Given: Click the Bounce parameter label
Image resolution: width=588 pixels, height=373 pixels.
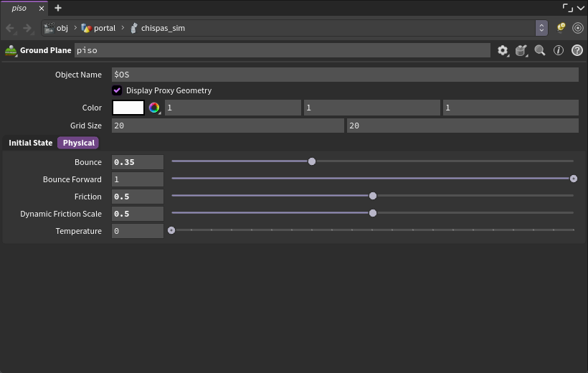Looking at the screenshot, I should click(x=88, y=162).
